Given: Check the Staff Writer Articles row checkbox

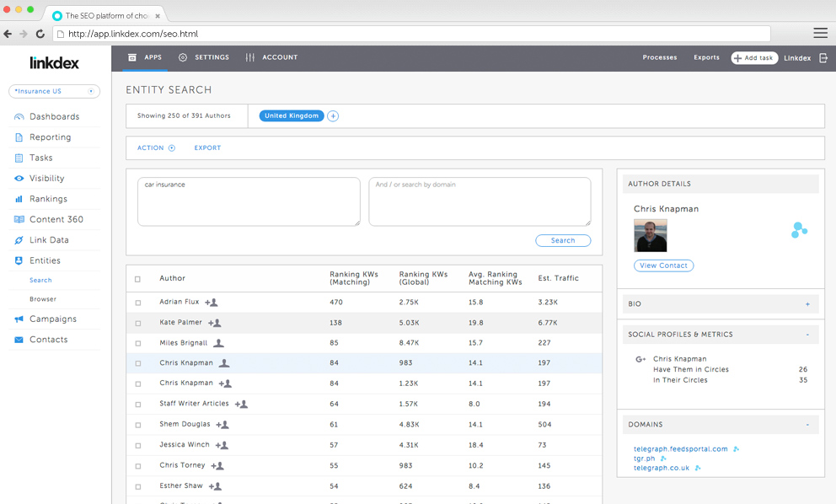Looking at the screenshot, I should pyautogui.click(x=138, y=405).
